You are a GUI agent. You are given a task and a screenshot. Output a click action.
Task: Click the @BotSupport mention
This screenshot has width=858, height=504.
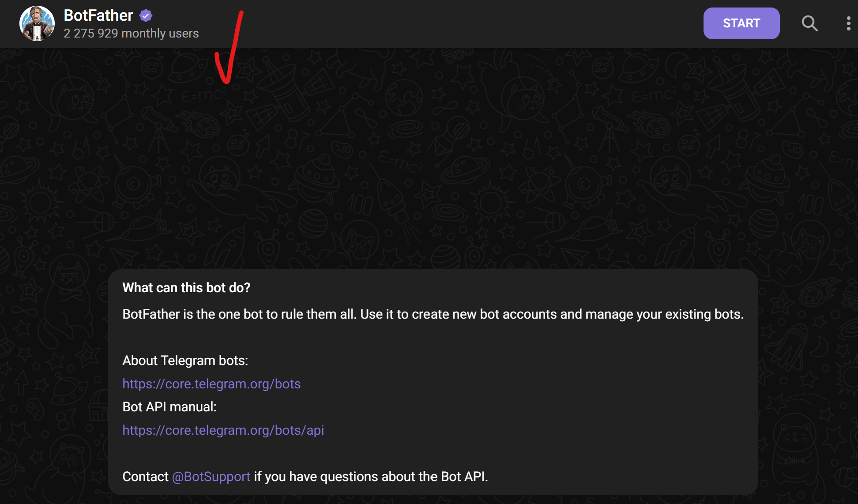211,477
